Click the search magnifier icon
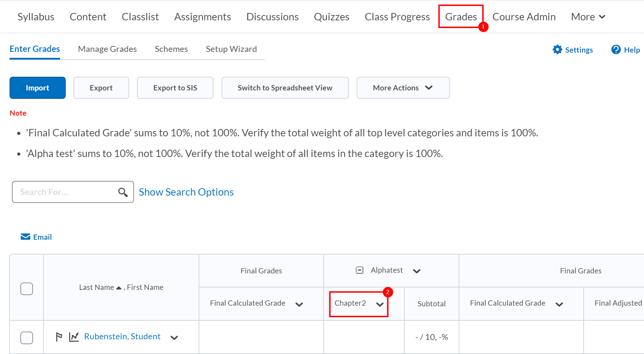The width and height of the screenshot is (644, 354). (123, 192)
